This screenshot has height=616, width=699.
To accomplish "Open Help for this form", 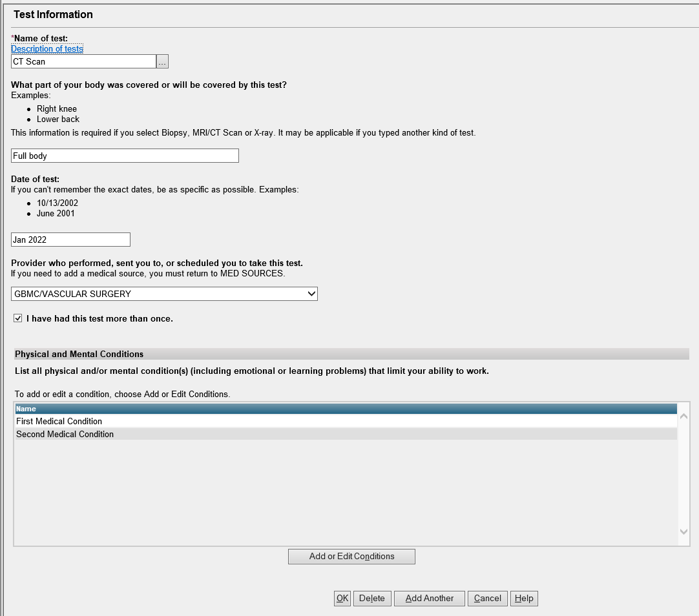I will [524, 598].
